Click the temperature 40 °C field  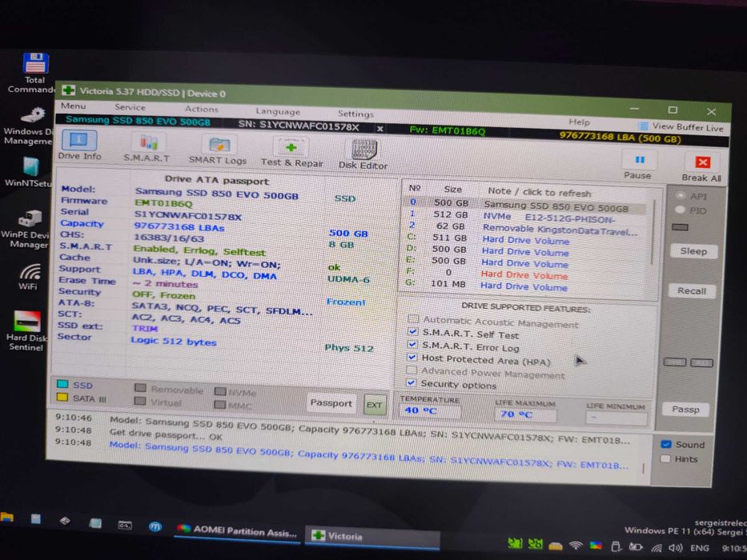click(x=429, y=410)
